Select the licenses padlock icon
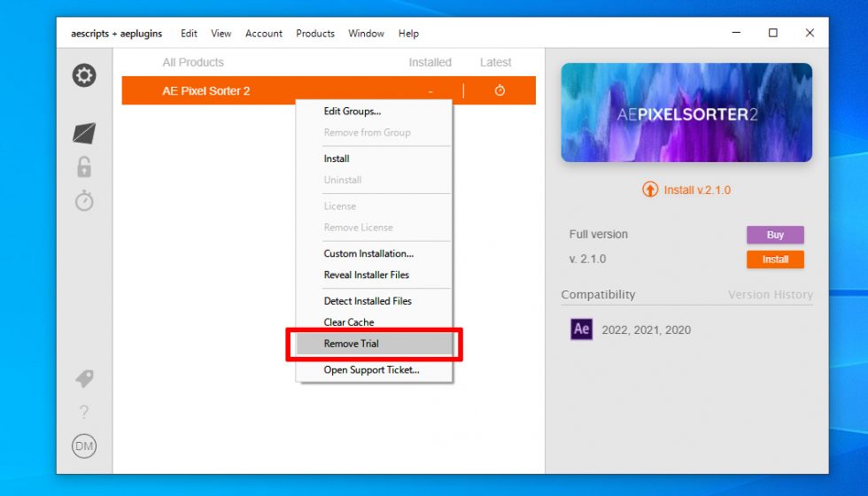 coord(84,167)
